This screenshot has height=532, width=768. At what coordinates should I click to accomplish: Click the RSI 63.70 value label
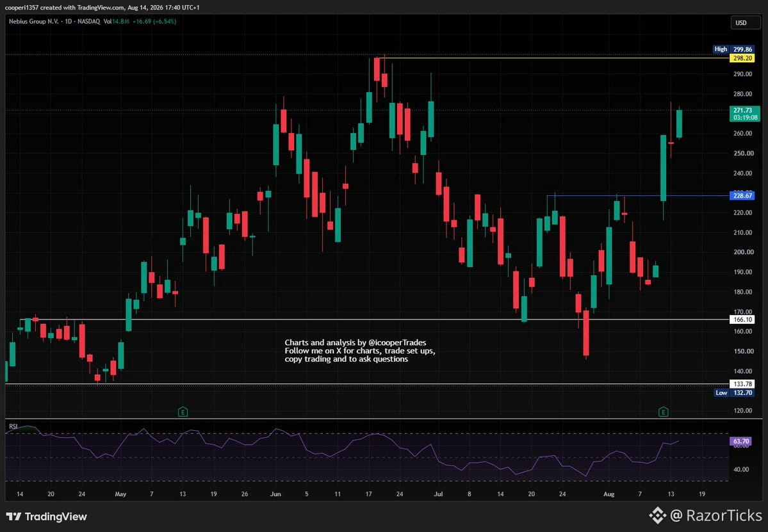741,441
